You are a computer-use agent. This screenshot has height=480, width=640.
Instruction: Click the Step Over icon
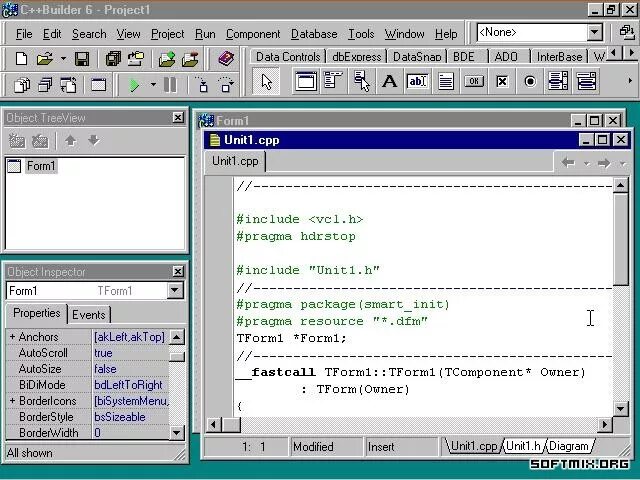pyautogui.click(x=226, y=85)
